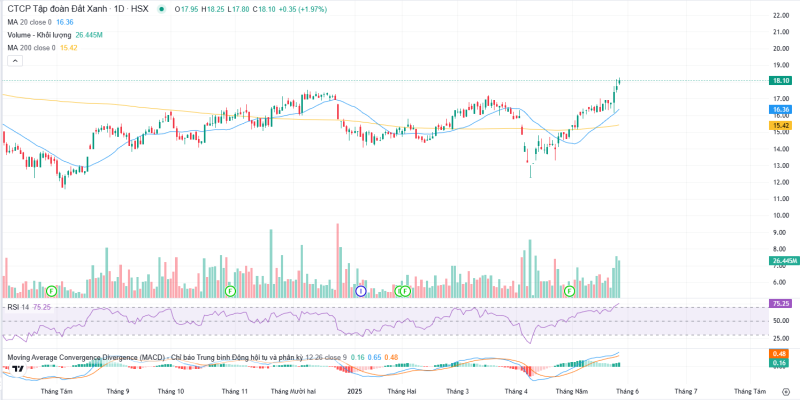The height and width of the screenshot is (400, 800).
Task: Select the RSI 14 indicator legend
Action: 28,307
